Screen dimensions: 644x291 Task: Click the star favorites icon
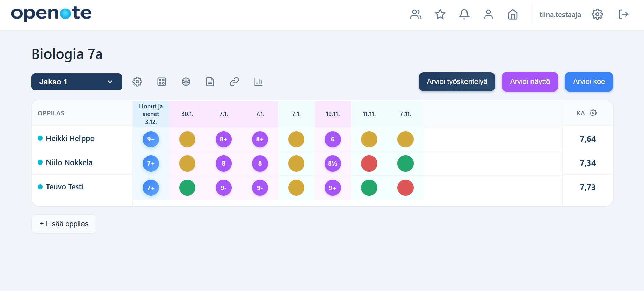click(440, 14)
